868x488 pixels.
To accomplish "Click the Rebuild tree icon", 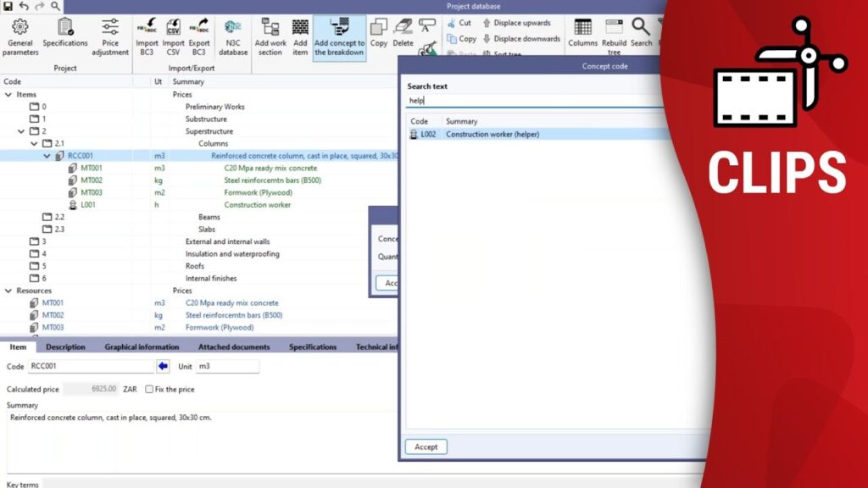I will (614, 35).
